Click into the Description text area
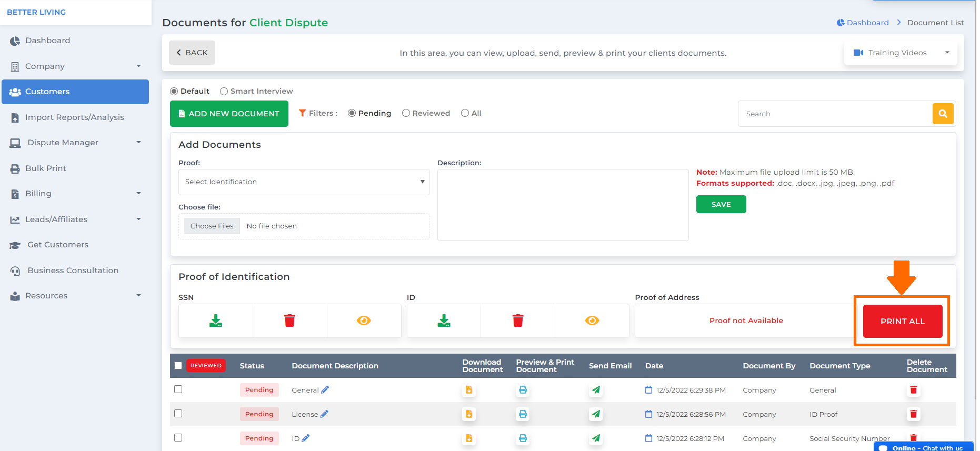This screenshot has height=451, width=980. (x=563, y=205)
